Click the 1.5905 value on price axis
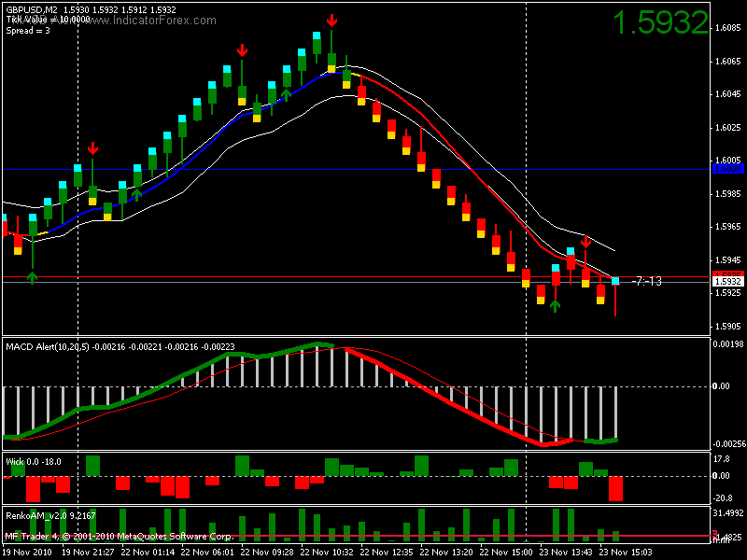The image size is (747, 560). [728, 327]
